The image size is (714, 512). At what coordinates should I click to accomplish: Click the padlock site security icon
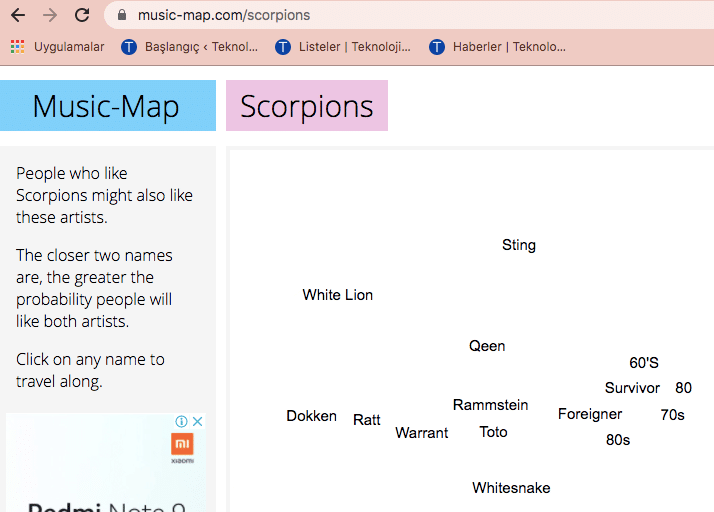(x=122, y=15)
